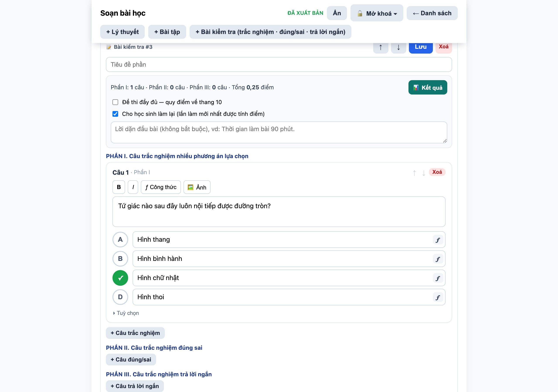Open the Kết quả results chart
The height and width of the screenshot is (392, 558).
pos(428,87)
